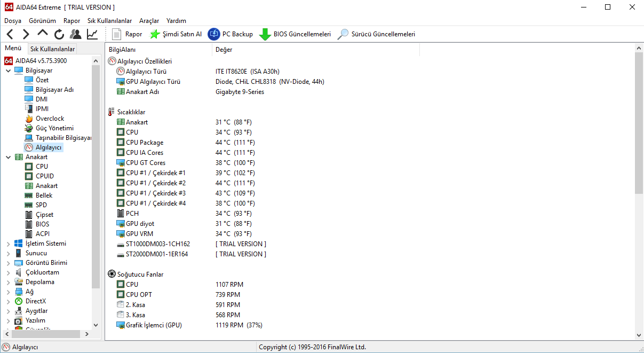Click Şimdi Satın Al toolbar button

pos(176,34)
